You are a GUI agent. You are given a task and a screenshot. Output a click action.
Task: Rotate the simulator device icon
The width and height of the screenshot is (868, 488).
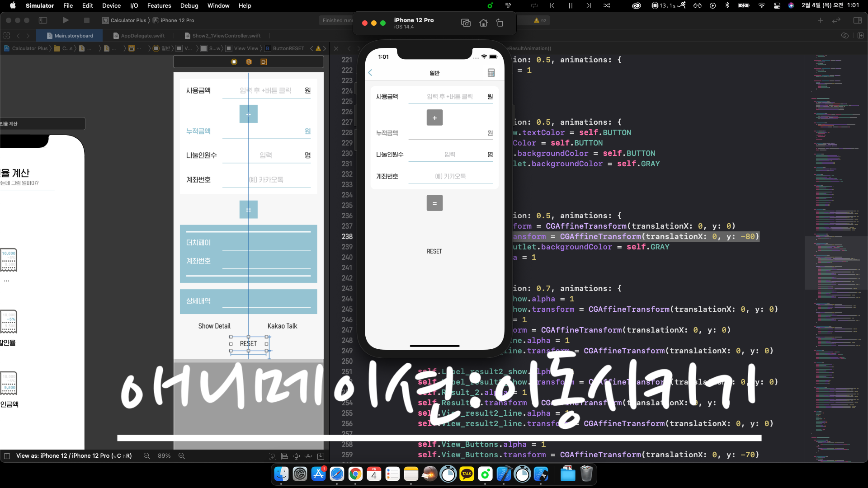pyautogui.click(x=500, y=23)
